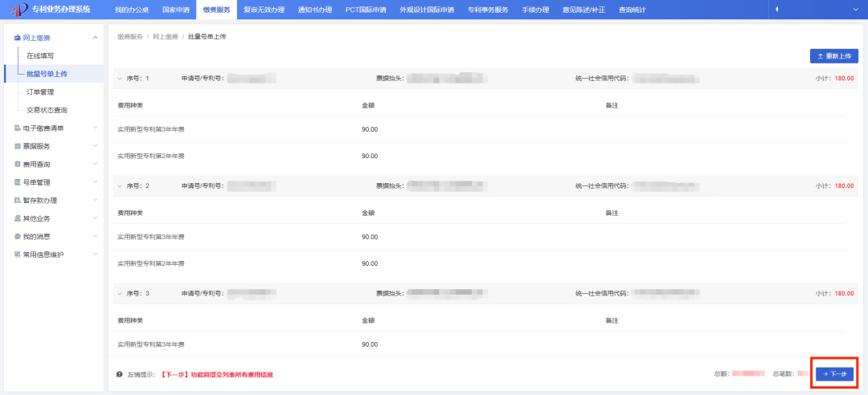Click the 电子缴费清单 sidebar icon
Image resolution: width=868 pixels, height=395 pixels.
click(x=17, y=128)
